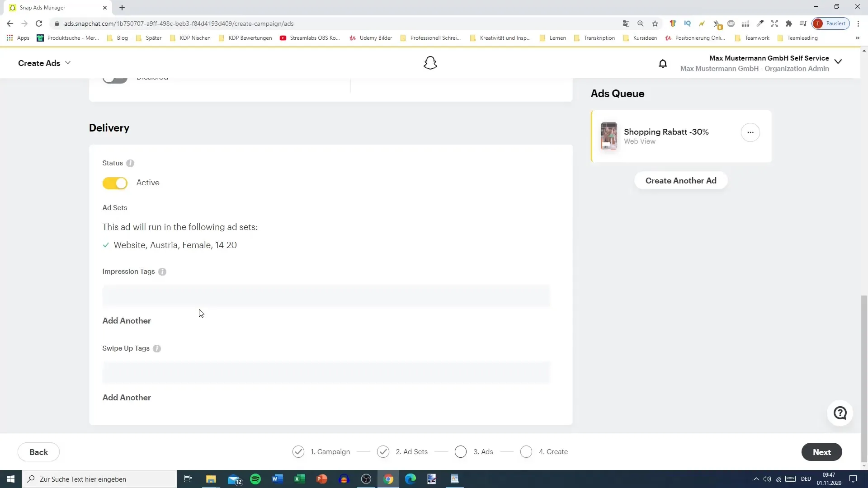Viewport: 868px width, 488px height.
Task: Toggle the partially visible Disabled switch
Action: (115, 80)
